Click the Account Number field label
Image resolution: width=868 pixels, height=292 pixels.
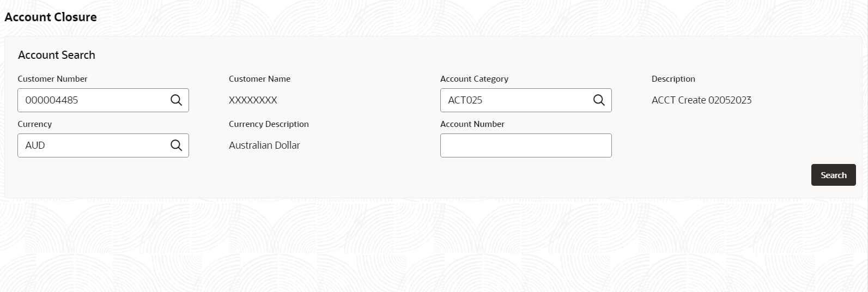(472, 124)
